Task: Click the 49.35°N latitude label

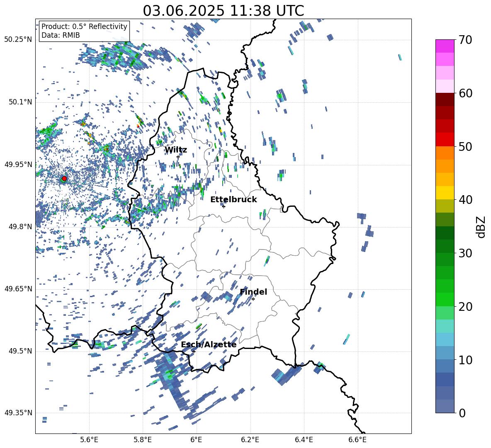Action: (x=18, y=413)
